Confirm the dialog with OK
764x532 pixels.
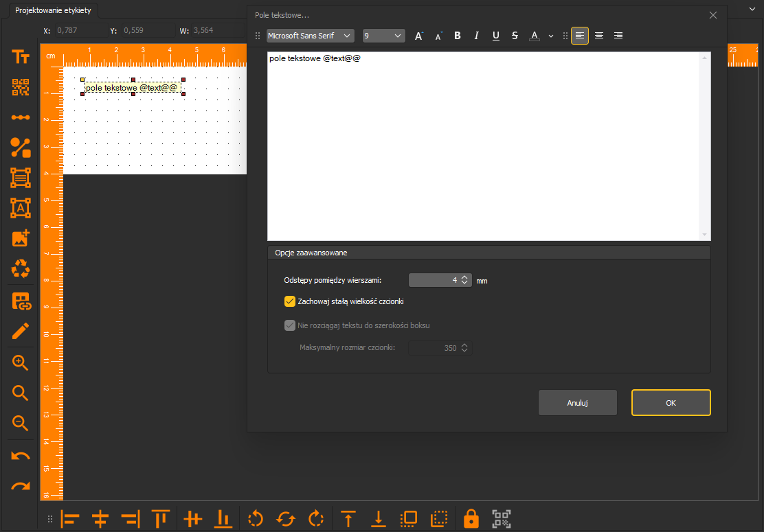671,402
